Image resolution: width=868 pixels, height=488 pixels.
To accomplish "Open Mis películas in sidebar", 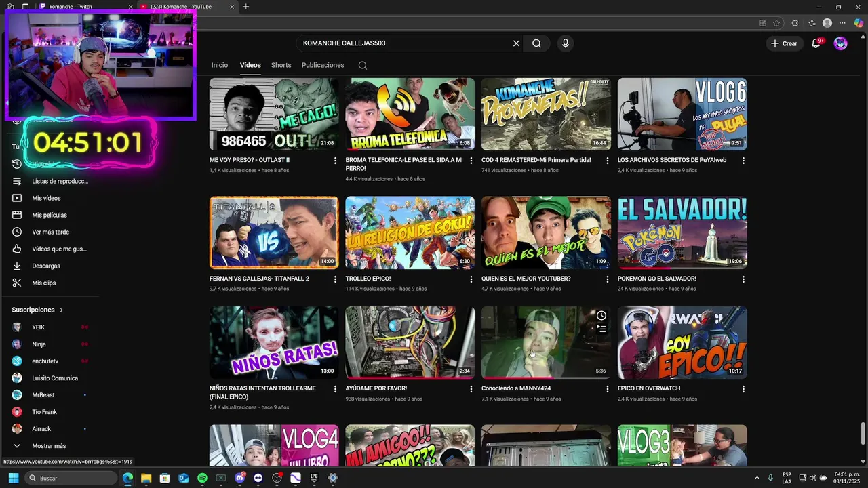I will tap(49, 215).
